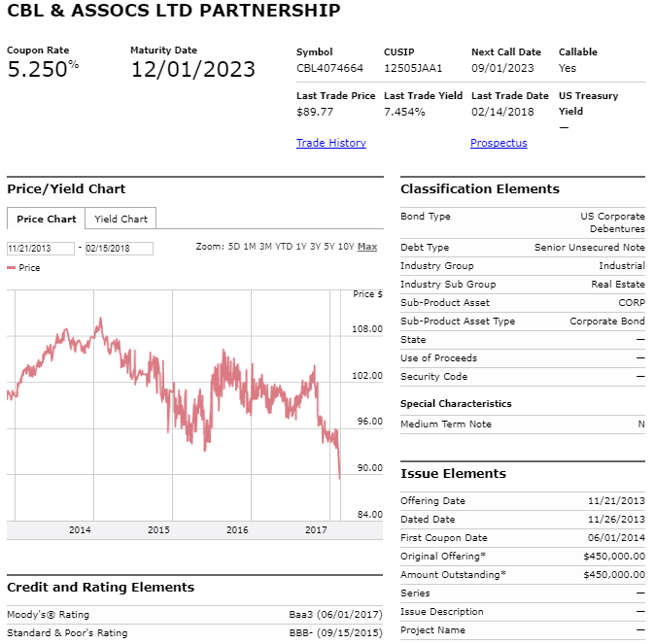This screenshot has height=644, width=654.
Task: Click the 5.250% coupon rate value
Action: click(43, 69)
